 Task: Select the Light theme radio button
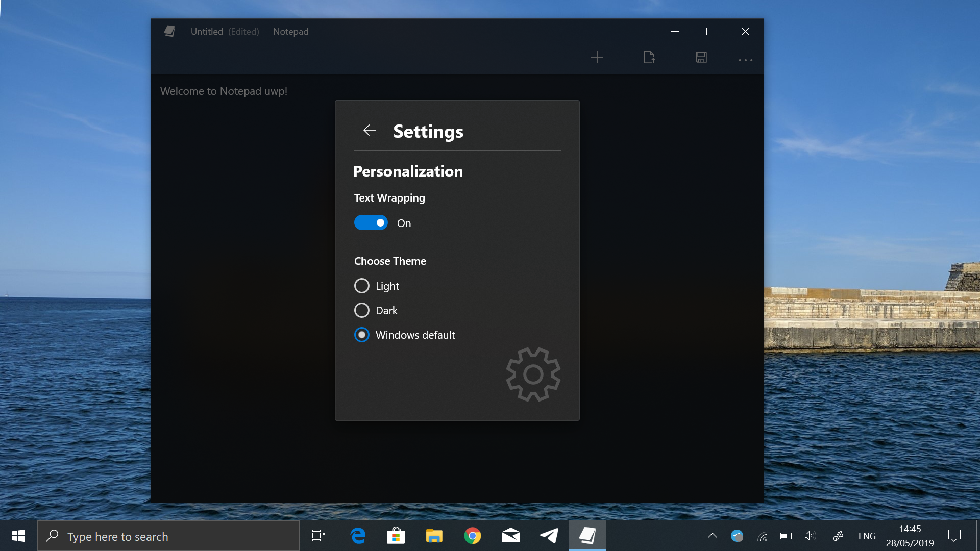[362, 286]
